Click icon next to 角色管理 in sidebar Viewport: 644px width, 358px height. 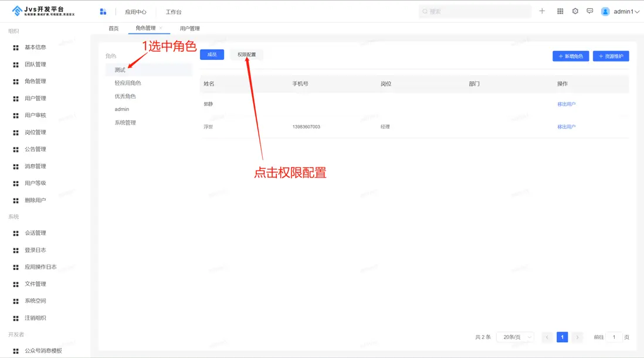(16, 82)
